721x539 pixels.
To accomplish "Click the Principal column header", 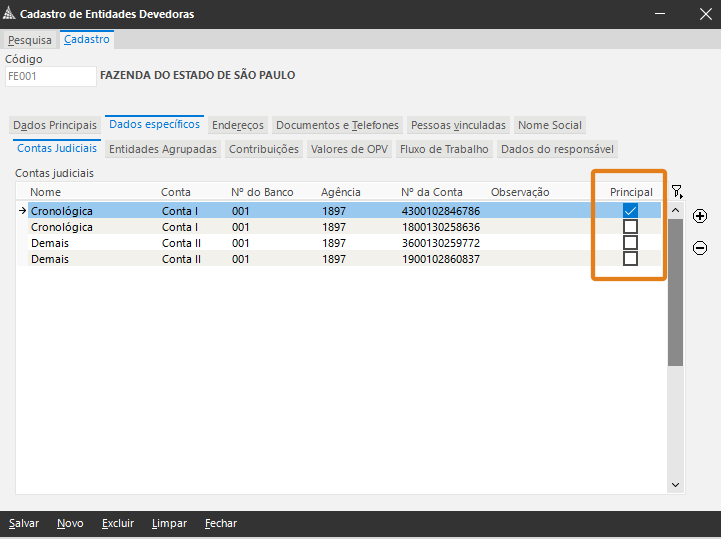I will click(631, 192).
